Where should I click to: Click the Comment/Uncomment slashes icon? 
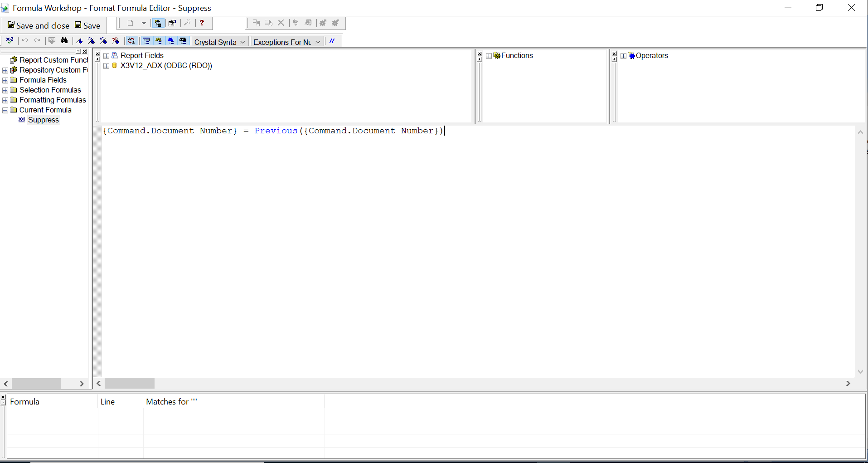[332, 41]
